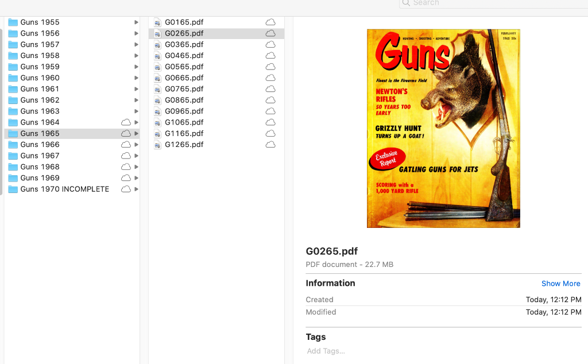Click the Guns 1964 folder icon
The image size is (588, 364).
(x=13, y=122)
